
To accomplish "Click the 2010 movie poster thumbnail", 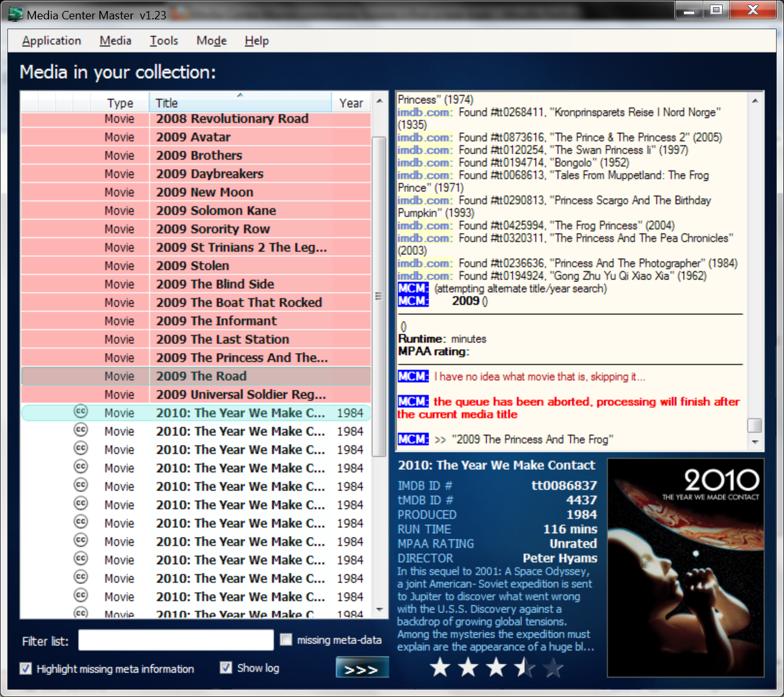I will pos(686,568).
